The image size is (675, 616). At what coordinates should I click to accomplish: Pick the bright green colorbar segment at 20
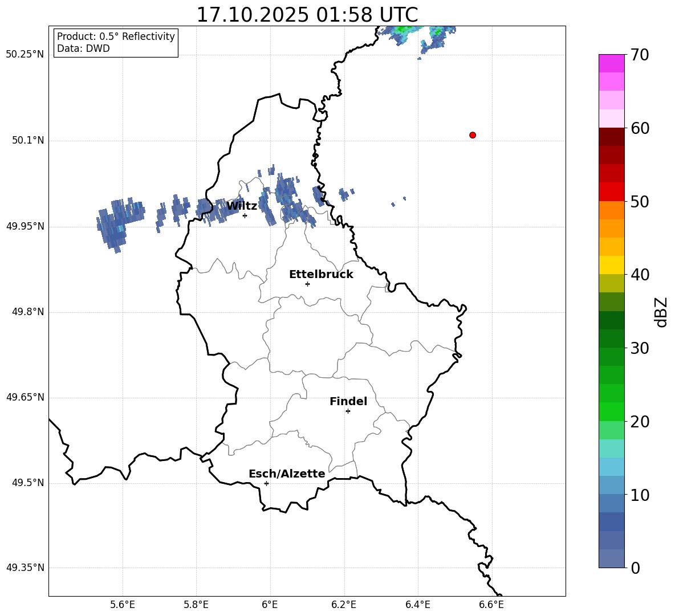[611, 411]
